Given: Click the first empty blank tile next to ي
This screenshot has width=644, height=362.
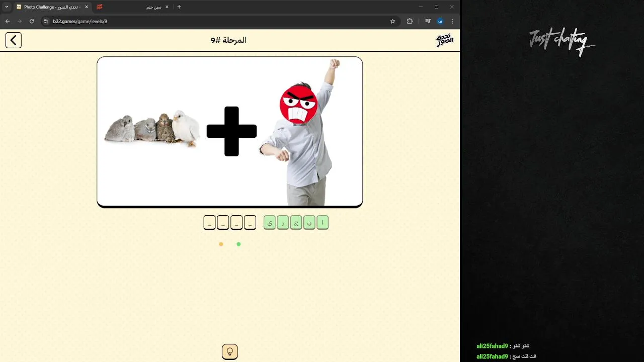Looking at the screenshot, I should [250, 222].
